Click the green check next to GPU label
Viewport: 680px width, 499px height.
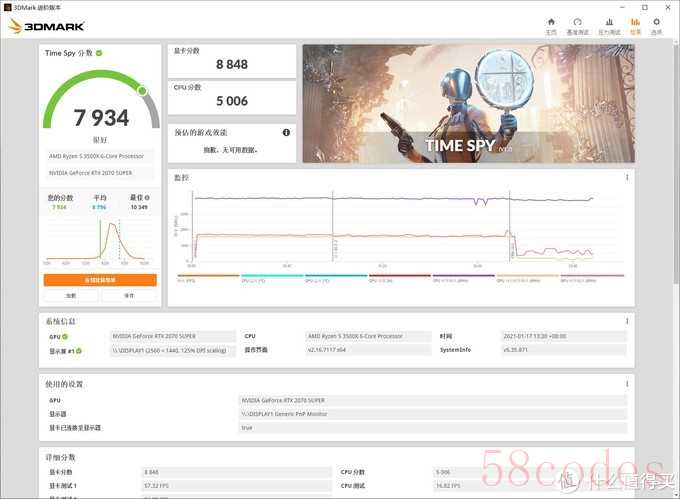pos(65,336)
